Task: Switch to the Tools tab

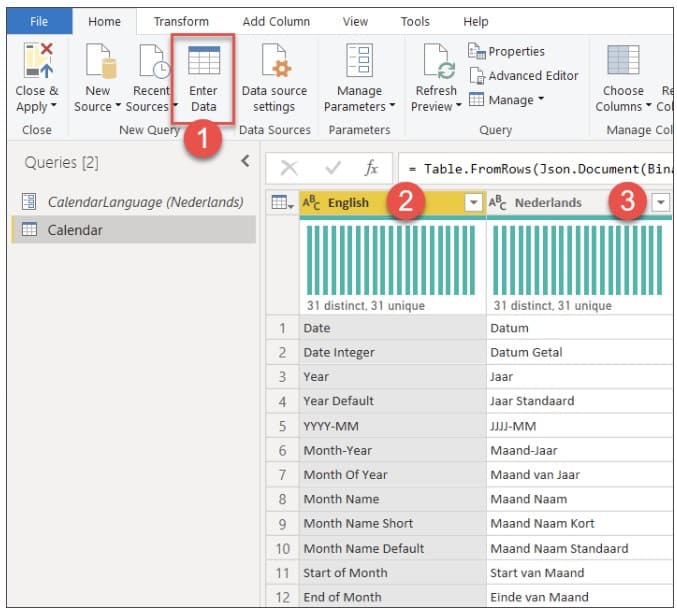Action: [415, 21]
